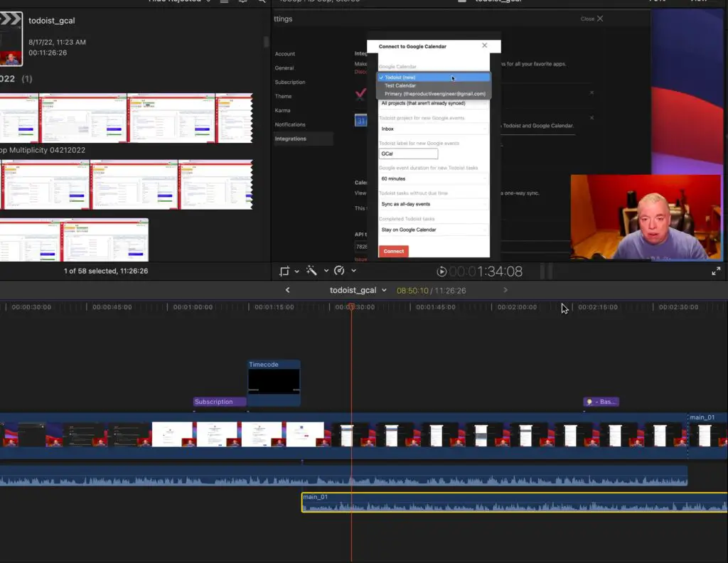Image resolution: width=728 pixels, height=563 pixels.
Task: Open the Sync as all-day events dropdown
Action: tap(434, 204)
